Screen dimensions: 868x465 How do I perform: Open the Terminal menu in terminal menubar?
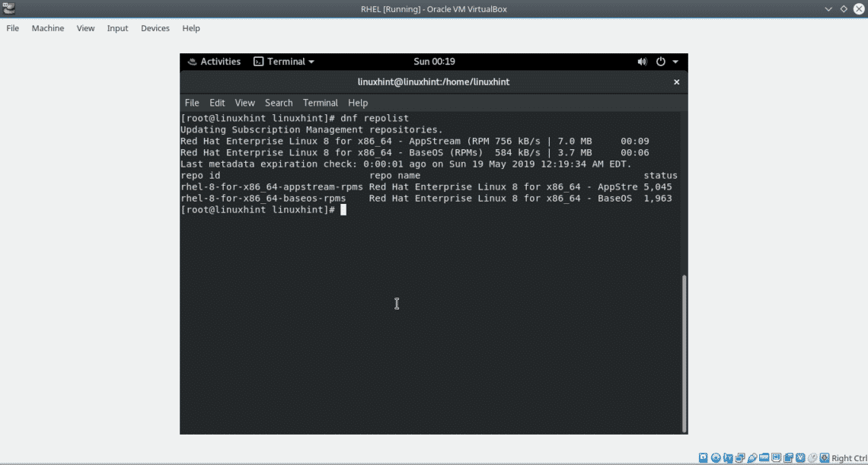click(x=320, y=103)
